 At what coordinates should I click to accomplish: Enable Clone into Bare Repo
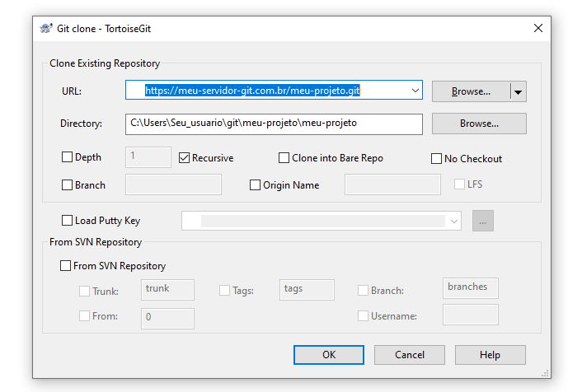284,158
